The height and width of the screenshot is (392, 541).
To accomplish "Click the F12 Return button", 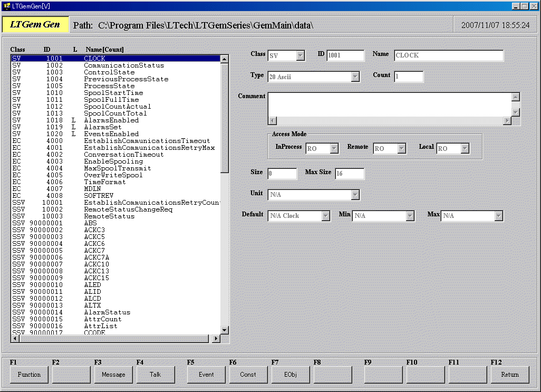I will (510, 375).
